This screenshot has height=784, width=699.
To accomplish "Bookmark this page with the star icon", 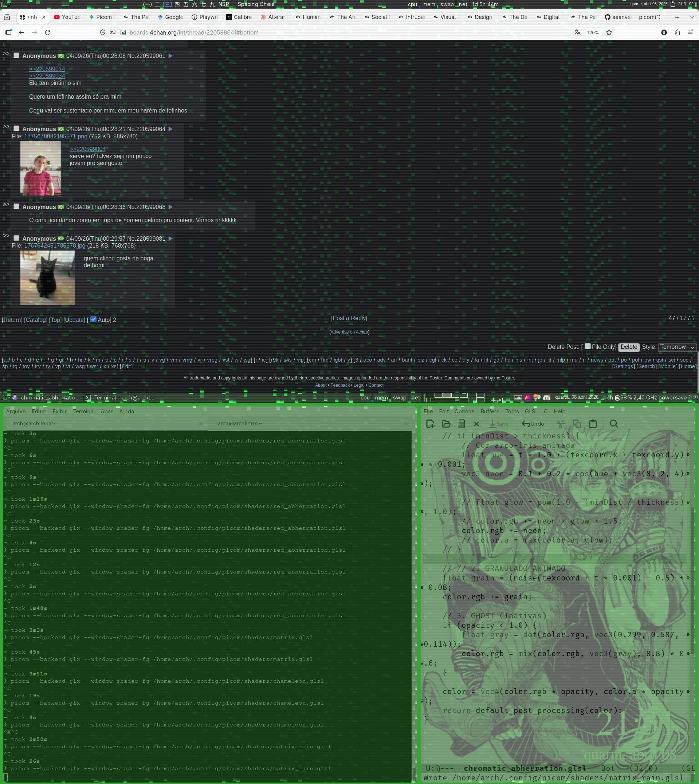I will (609, 33).
